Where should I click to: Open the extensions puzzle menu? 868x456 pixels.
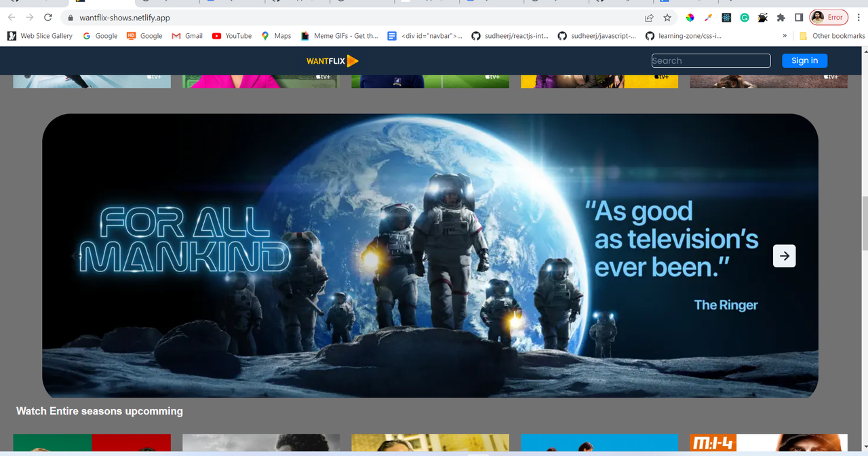781,18
